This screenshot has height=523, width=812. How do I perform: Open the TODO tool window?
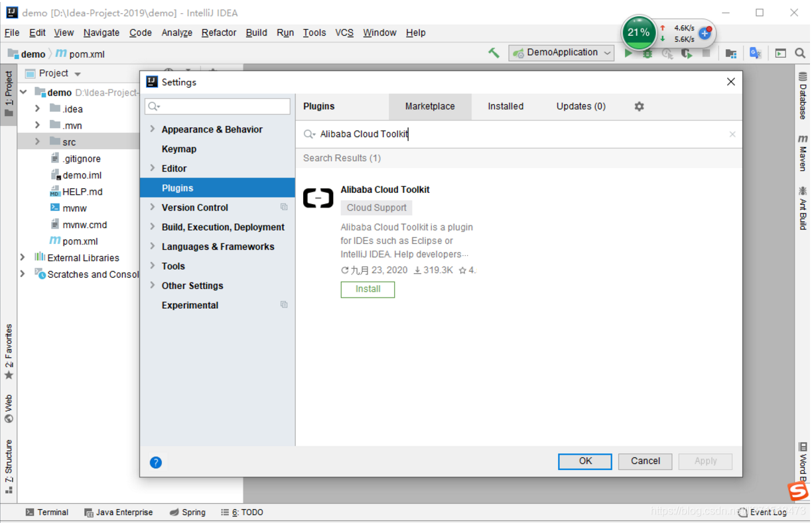click(242, 512)
